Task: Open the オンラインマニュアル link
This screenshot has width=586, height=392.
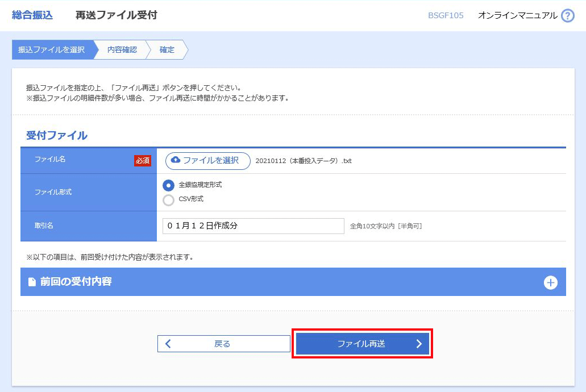Action: pyautogui.click(x=517, y=15)
